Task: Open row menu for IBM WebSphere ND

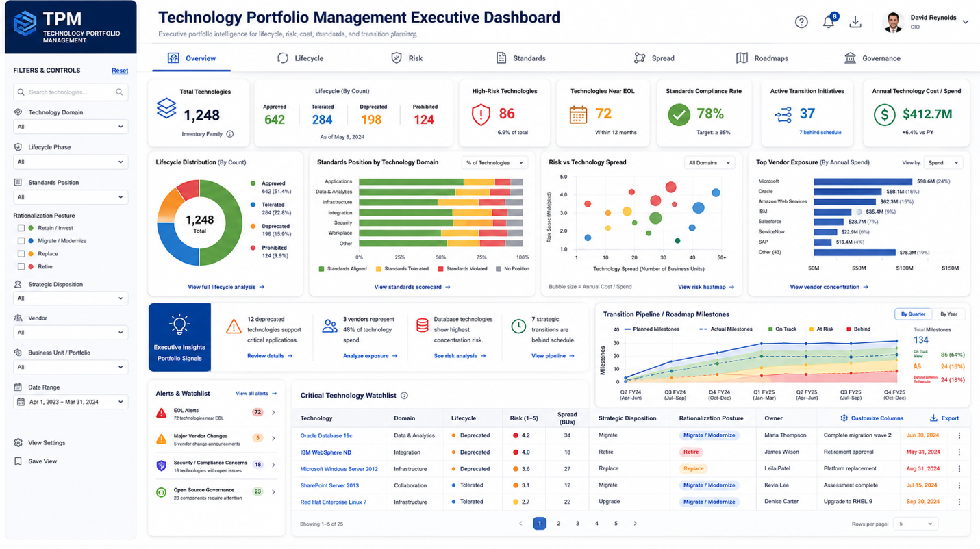Action: click(x=959, y=452)
